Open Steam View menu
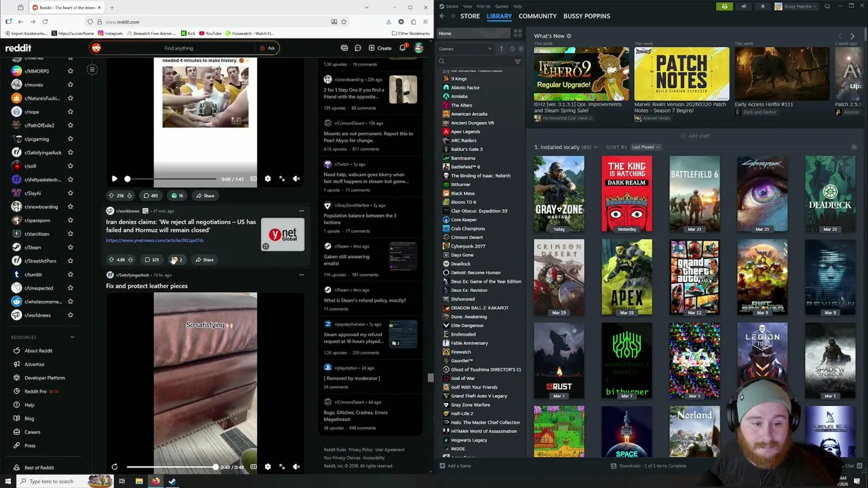Image resolution: width=868 pixels, height=488 pixels. [467, 6]
